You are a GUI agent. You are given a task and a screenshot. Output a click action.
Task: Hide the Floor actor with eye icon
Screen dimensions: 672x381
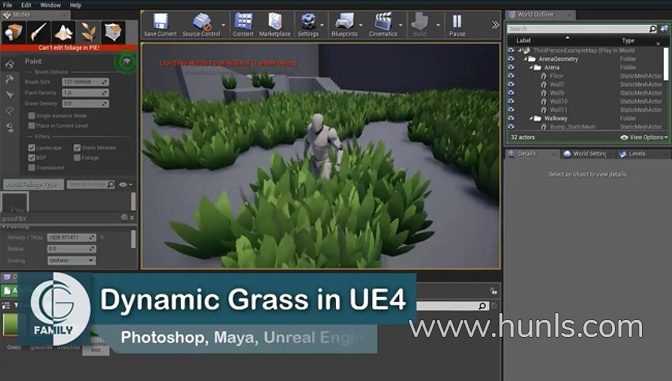coord(511,76)
